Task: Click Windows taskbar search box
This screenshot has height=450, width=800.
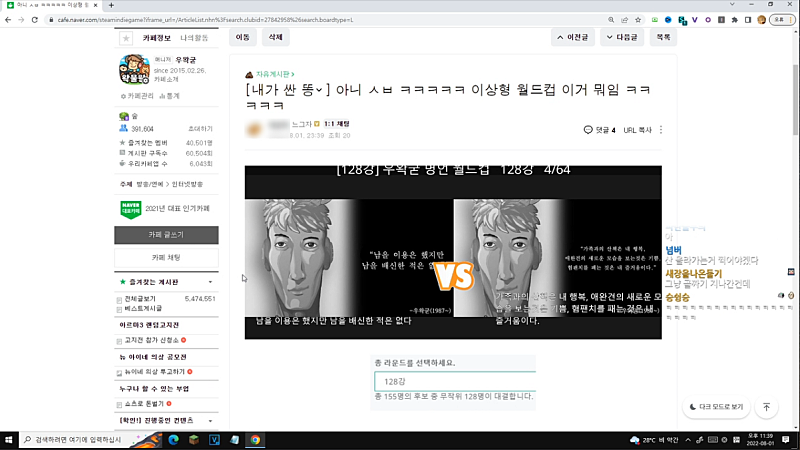Action: (74, 440)
